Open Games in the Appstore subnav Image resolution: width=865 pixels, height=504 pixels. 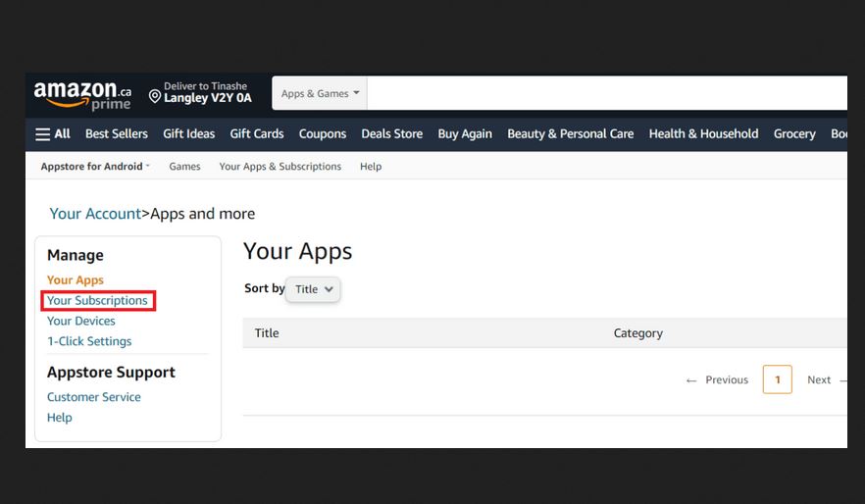coord(184,166)
